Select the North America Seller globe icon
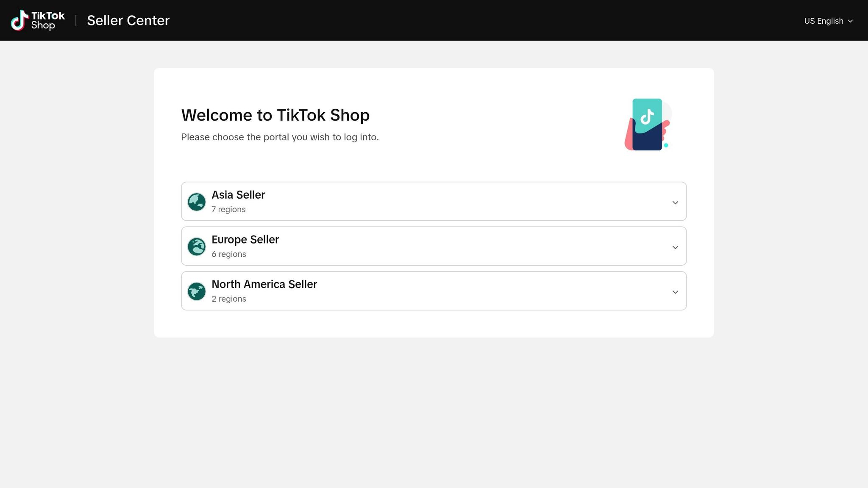Viewport: 868px width, 488px height. coord(196,291)
